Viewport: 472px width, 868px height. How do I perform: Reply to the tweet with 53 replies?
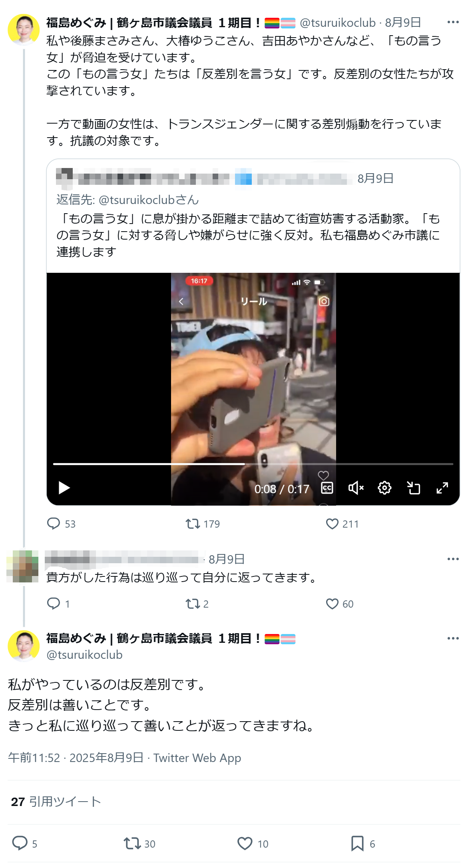[53, 524]
